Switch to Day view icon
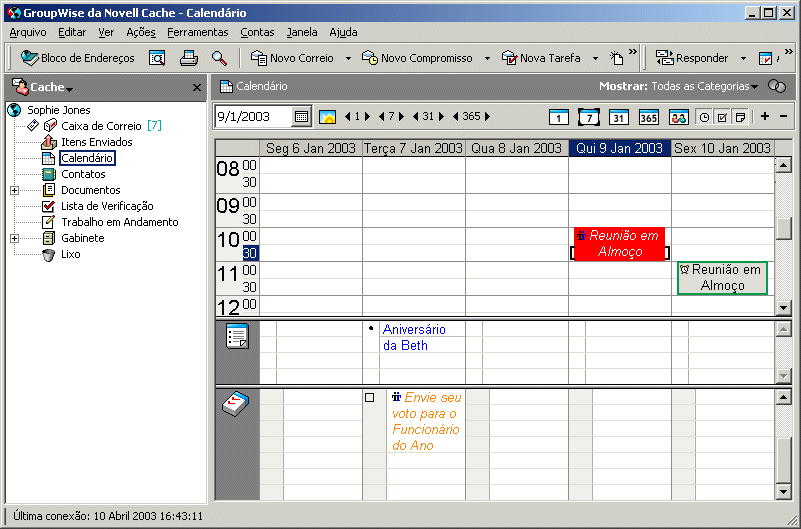Image resolution: width=801 pixels, height=529 pixels. coord(558,117)
